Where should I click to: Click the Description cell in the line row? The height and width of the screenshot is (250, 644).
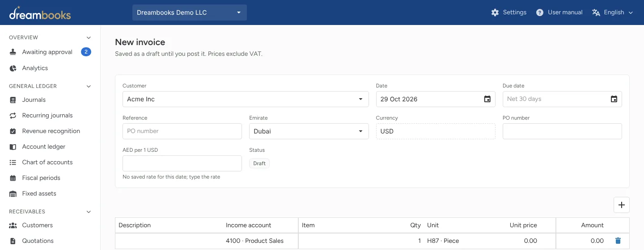coord(169,241)
